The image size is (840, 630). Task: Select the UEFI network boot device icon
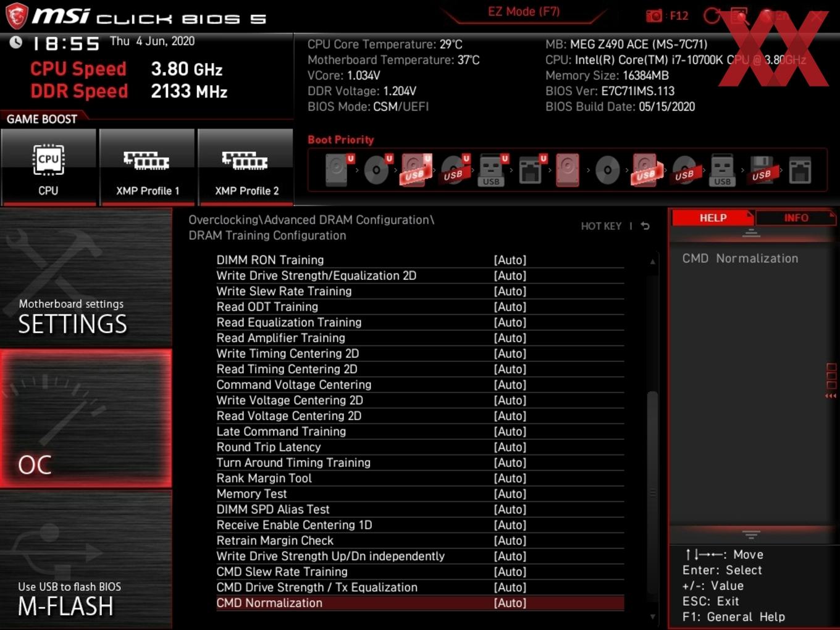coord(532,170)
